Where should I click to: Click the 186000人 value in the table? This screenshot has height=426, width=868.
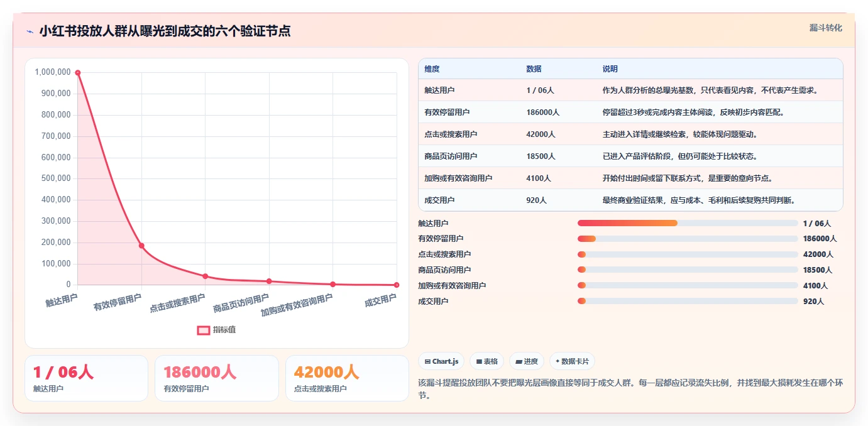543,112
